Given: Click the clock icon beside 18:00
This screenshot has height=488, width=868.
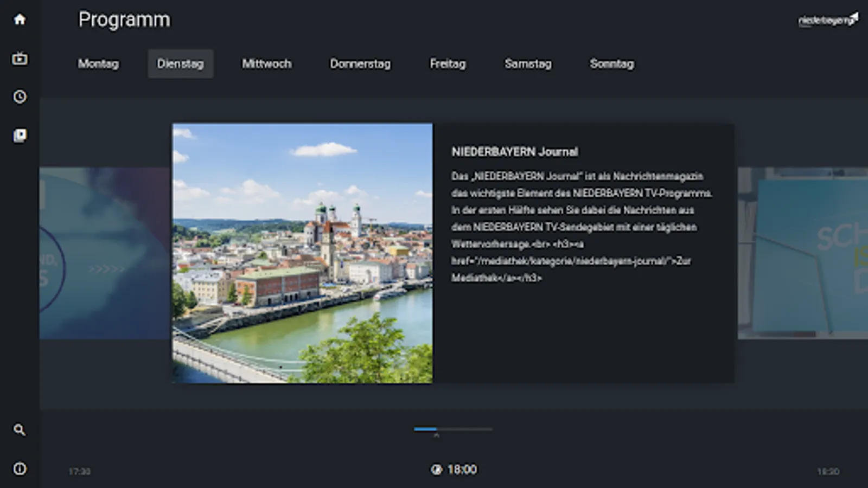Looking at the screenshot, I should pyautogui.click(x=436, y=470).
